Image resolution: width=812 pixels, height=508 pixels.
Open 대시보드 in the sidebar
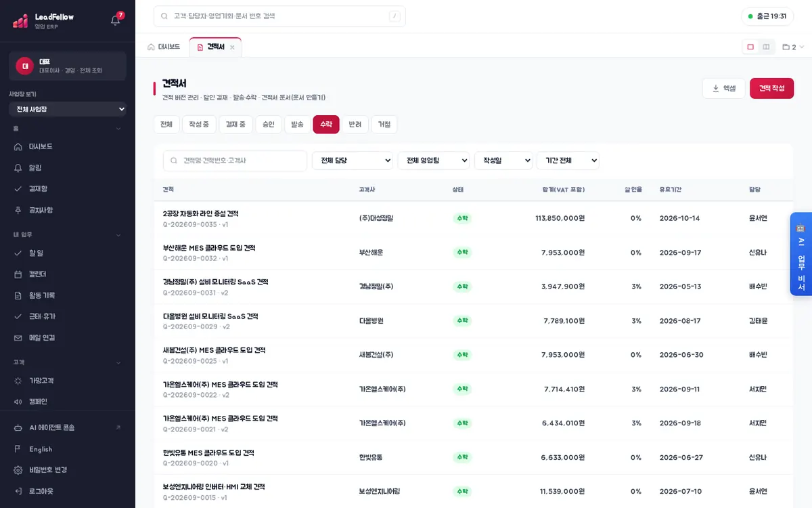pos(68,146)
